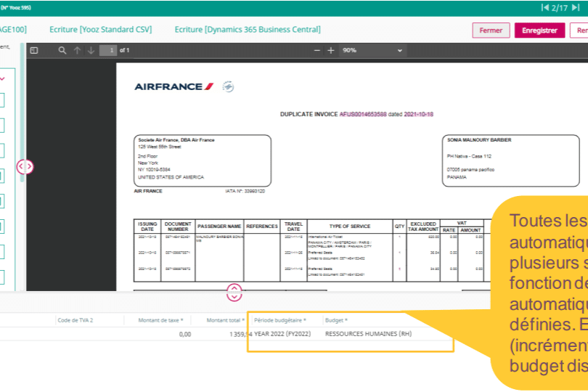588x392 pixels.
Task: Select Période budgétaire YEAR 2022 value
Action: point(282,334)
